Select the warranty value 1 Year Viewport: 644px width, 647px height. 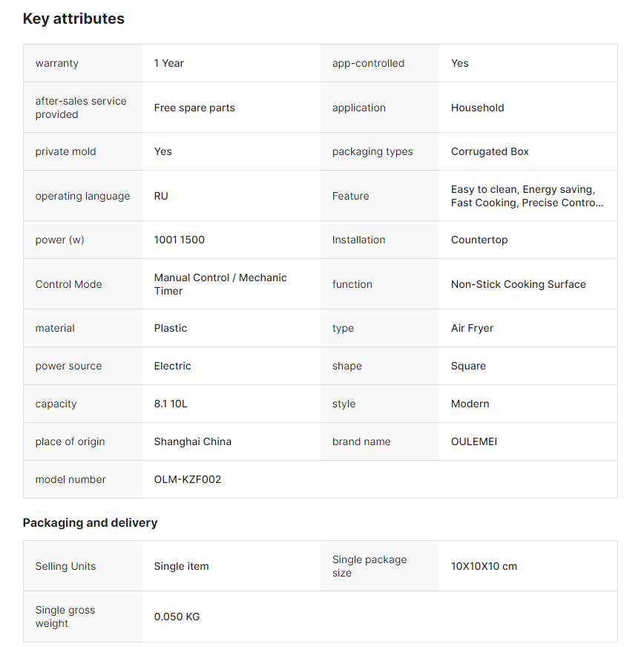point(169,63)
